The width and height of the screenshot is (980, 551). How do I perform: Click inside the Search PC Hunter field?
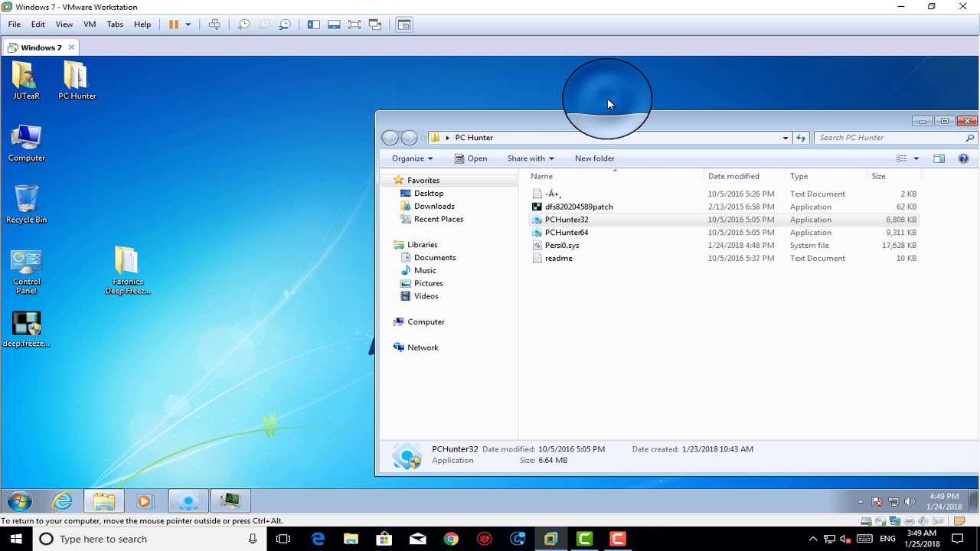click(880, 138)
